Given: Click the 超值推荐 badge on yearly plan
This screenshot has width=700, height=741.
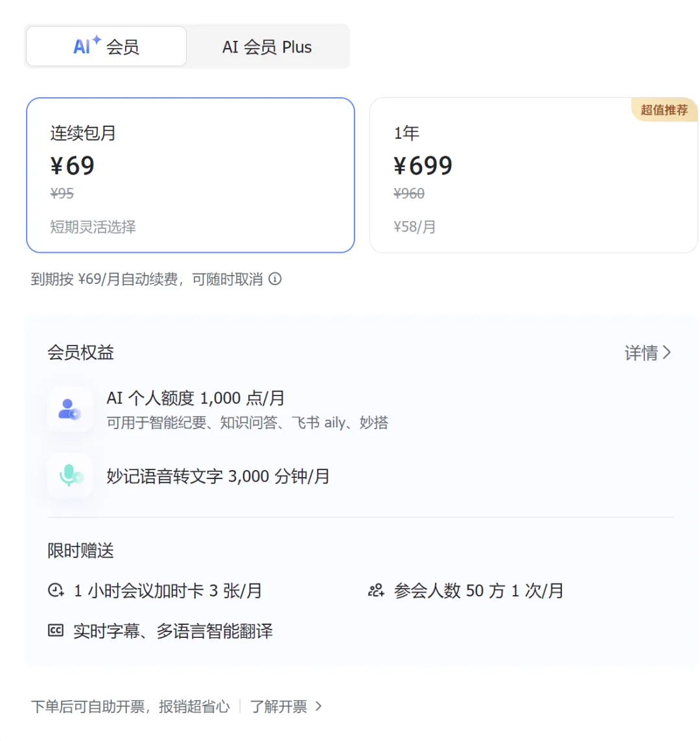Looking at the screenshot, I should tap(664, 110).
